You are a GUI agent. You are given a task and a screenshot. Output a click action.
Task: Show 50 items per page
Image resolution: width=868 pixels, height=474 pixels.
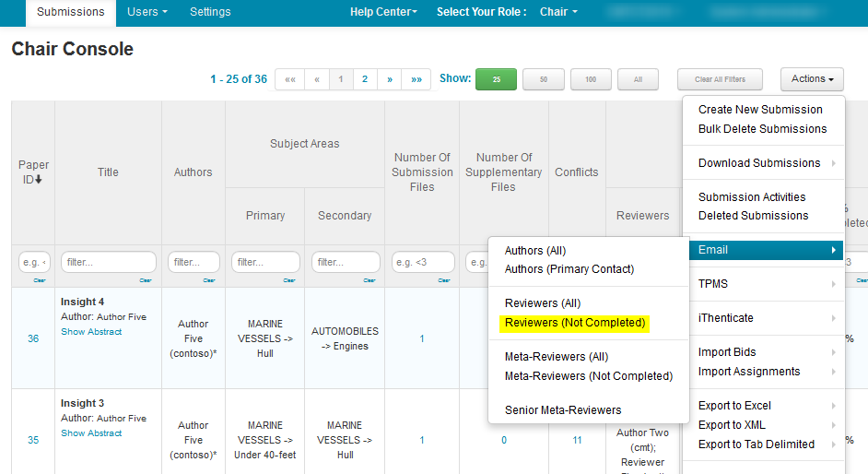coord(544,79)
